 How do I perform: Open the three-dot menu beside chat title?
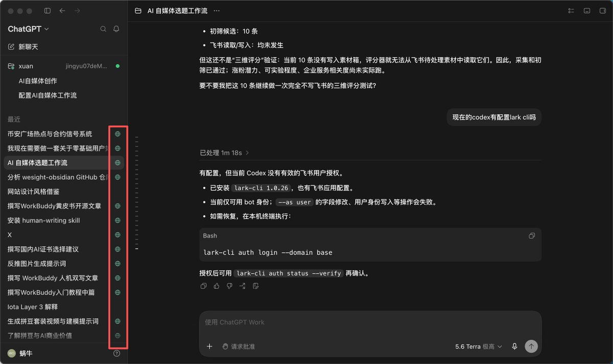pos(217,11)
